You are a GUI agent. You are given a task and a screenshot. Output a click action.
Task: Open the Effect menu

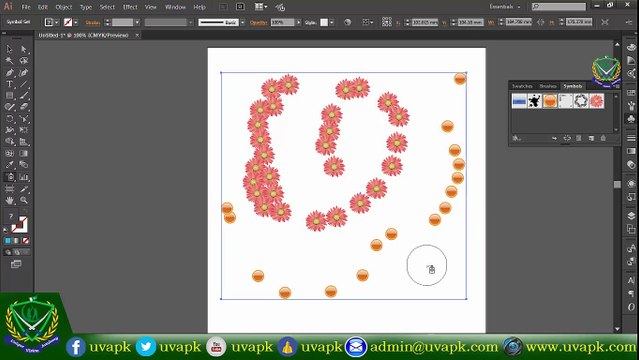[x=130, y=7]
